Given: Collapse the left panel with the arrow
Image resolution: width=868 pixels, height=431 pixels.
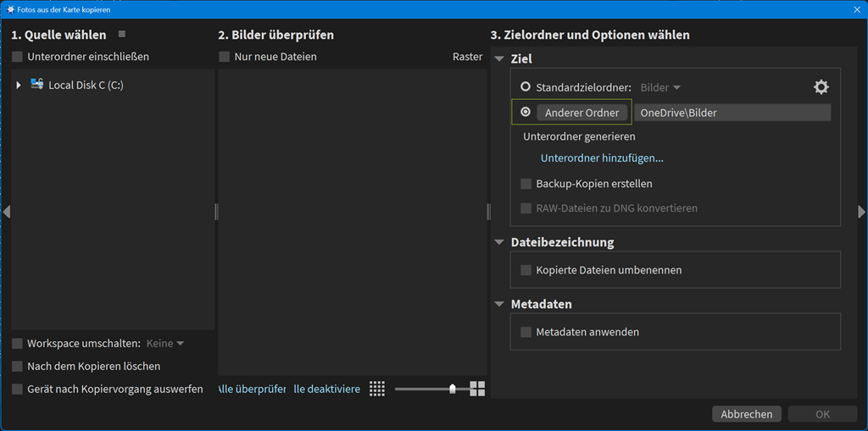Looking at the screenshot, I should 6,212.
